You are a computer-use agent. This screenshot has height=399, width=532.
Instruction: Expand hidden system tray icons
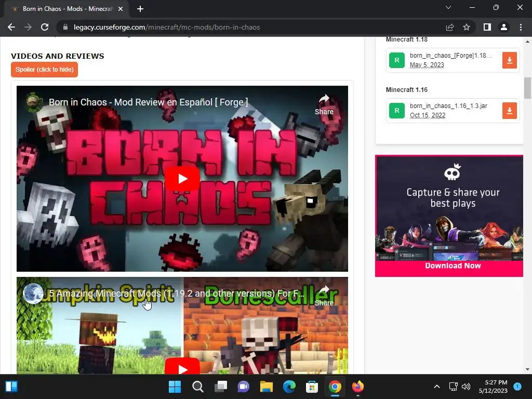[x=437, y=387]
